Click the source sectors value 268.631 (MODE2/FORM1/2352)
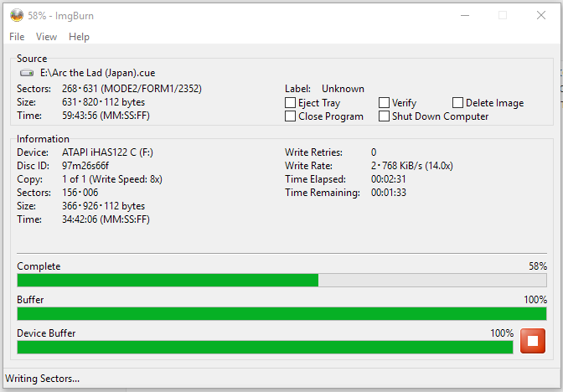The image size is (563, 392). 132,89
